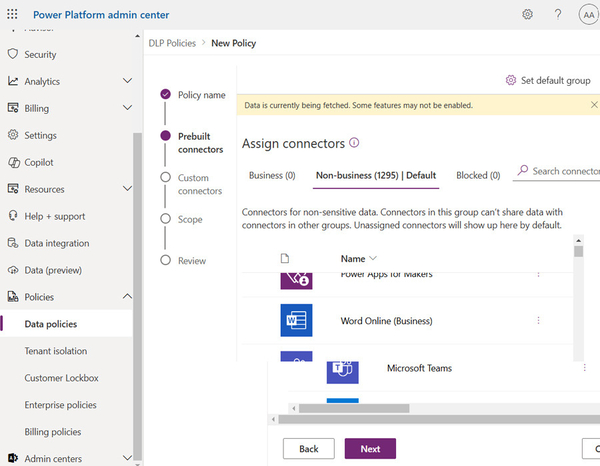
Task: Click Set default group label
Action: tap(555, 80)
